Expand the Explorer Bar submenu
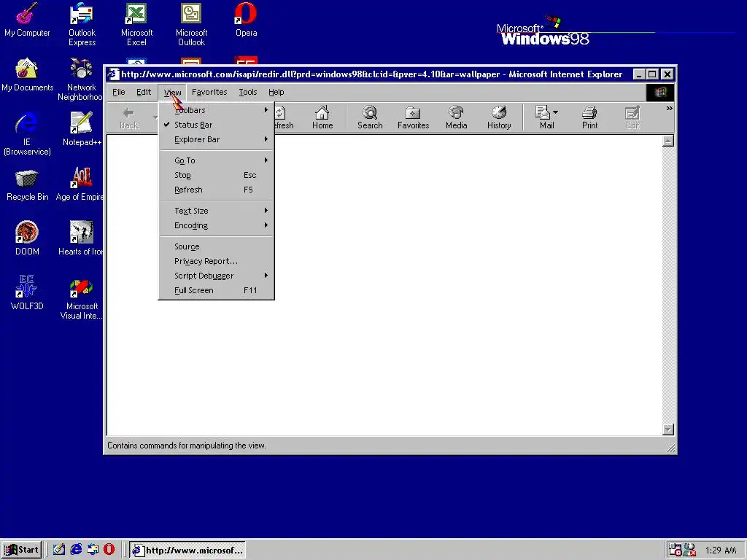Image resolution: width=747 pixels, height=560 pixels. click(216, 139)
